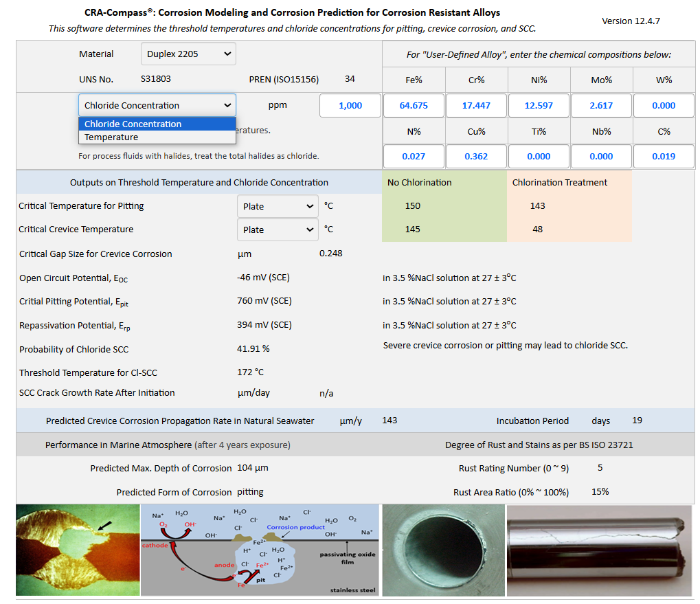Viewport: 700px width, 604px height.
Task: Click pitting temperature 150 under No Chlorination
Action: 412,205
